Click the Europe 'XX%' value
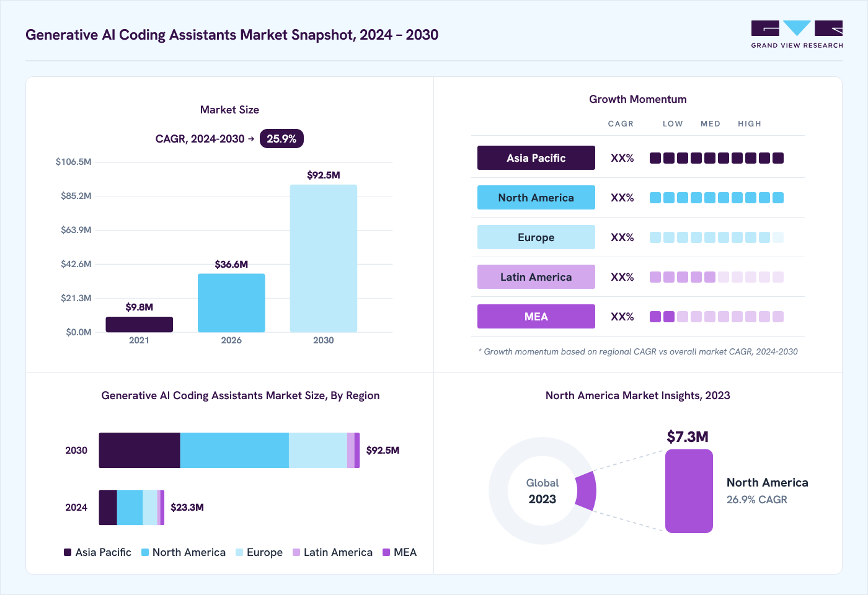This screenshot has width=868, height=595. tap(622, 237)
